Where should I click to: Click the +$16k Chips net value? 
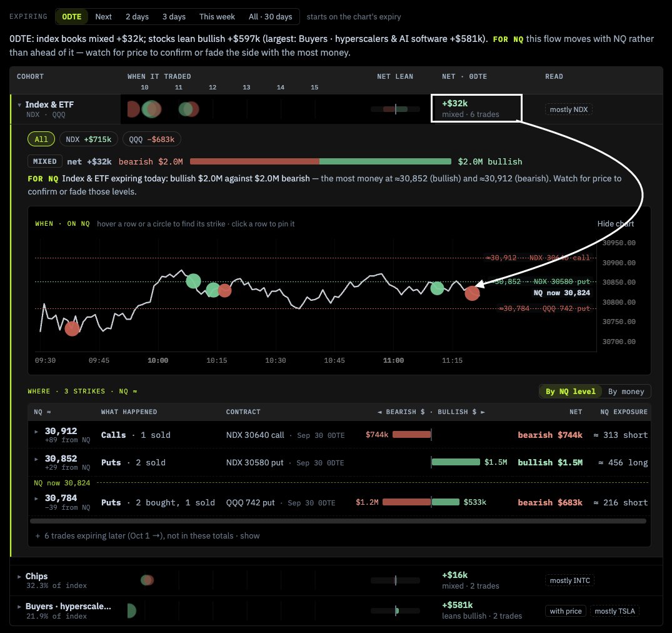tap(454, 575)
